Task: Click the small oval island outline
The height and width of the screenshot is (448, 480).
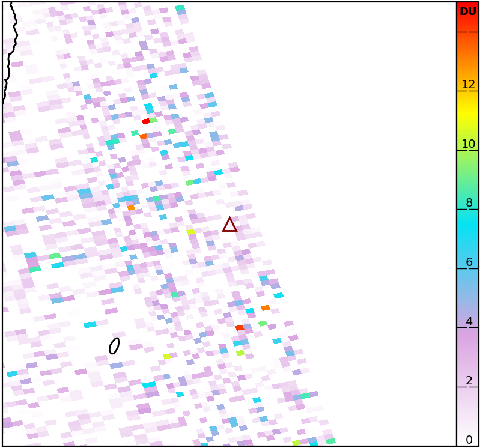Action: tap(114, 346)
